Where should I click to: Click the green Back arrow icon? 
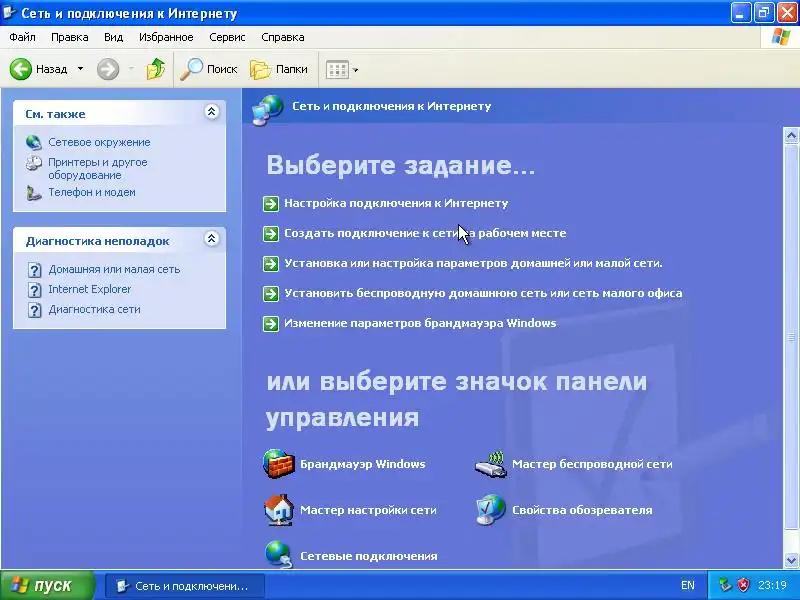tap(20, 69)
